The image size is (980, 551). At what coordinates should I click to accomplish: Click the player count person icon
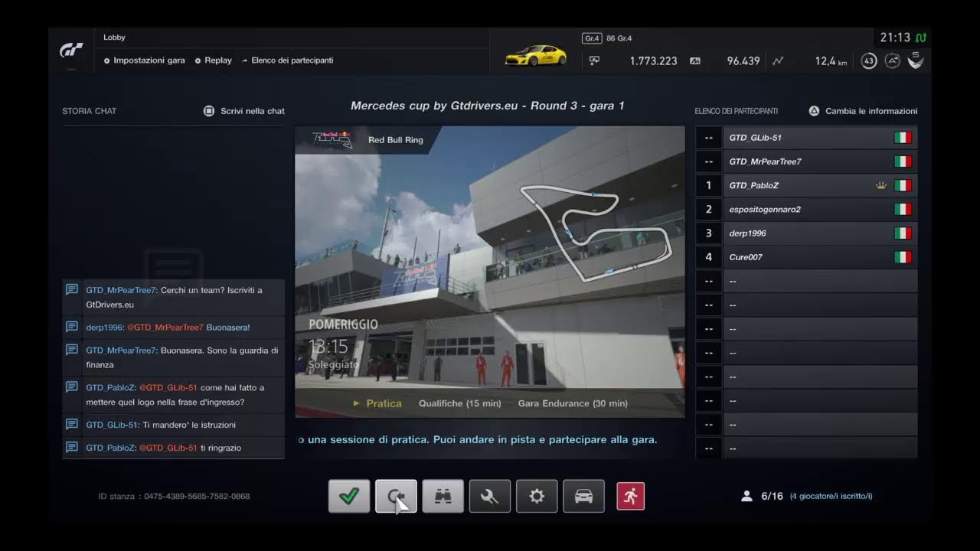pyautogui.click(x=746, y=496)
